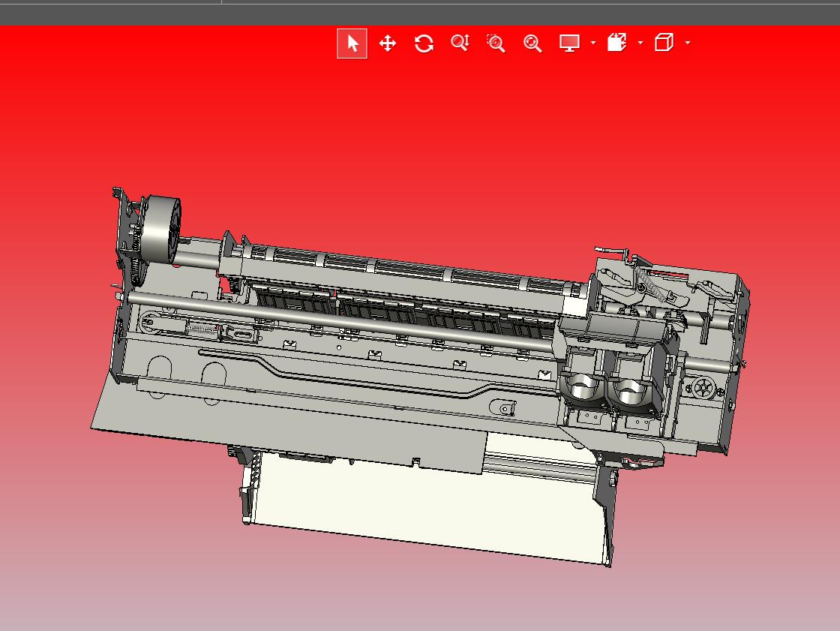Activate the pan move tool

387,44
